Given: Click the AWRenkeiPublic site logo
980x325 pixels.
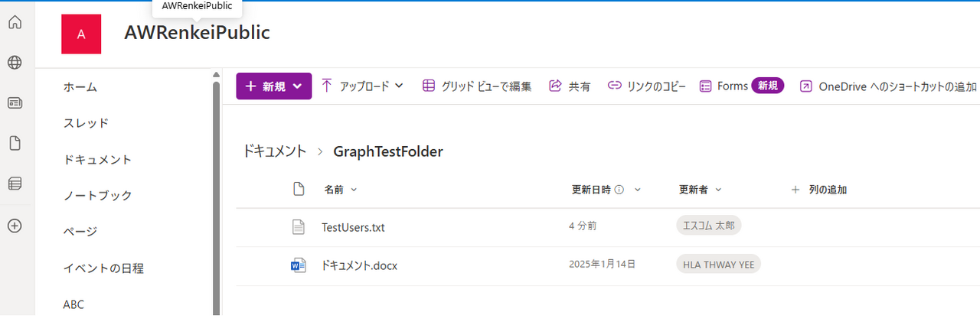Looking at the screenshot, I should click(81, 34).
